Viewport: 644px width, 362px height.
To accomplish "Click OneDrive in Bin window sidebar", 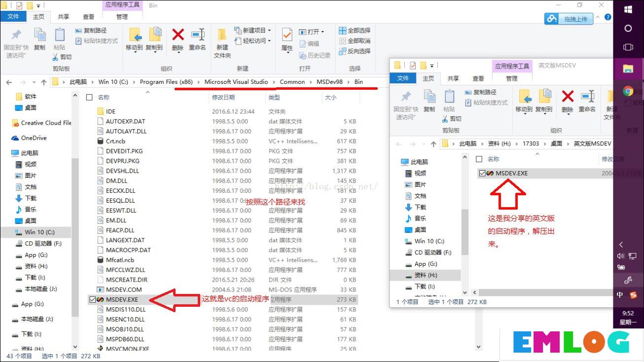I will [x=29, y=138].
